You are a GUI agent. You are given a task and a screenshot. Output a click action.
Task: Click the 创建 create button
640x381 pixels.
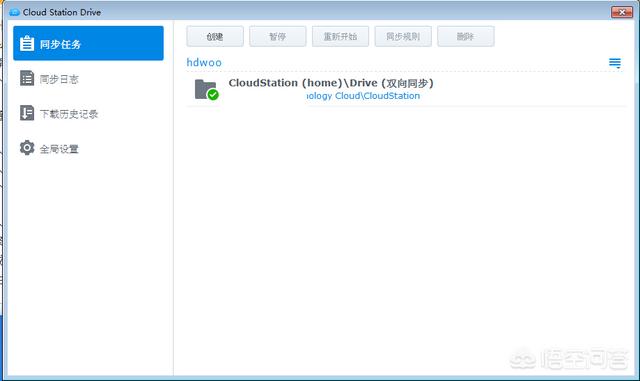pyautogui.click(x=215, y=36)
